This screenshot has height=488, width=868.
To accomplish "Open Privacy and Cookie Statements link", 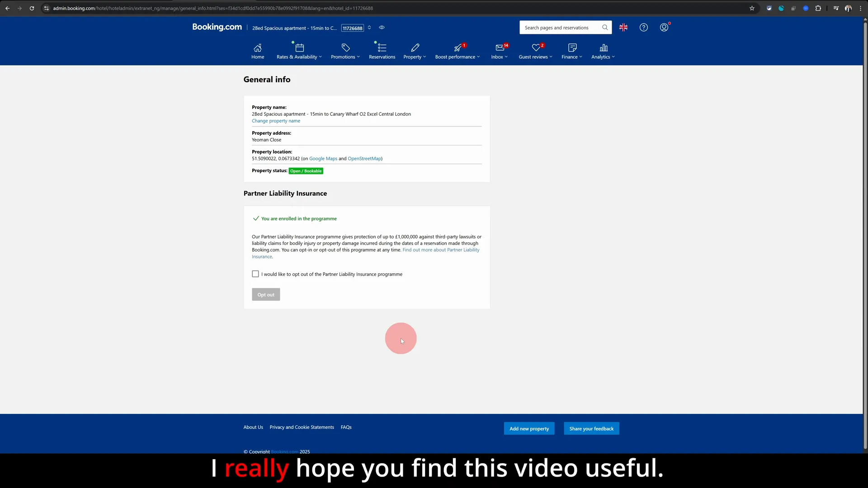I will [x=302, y=427].
